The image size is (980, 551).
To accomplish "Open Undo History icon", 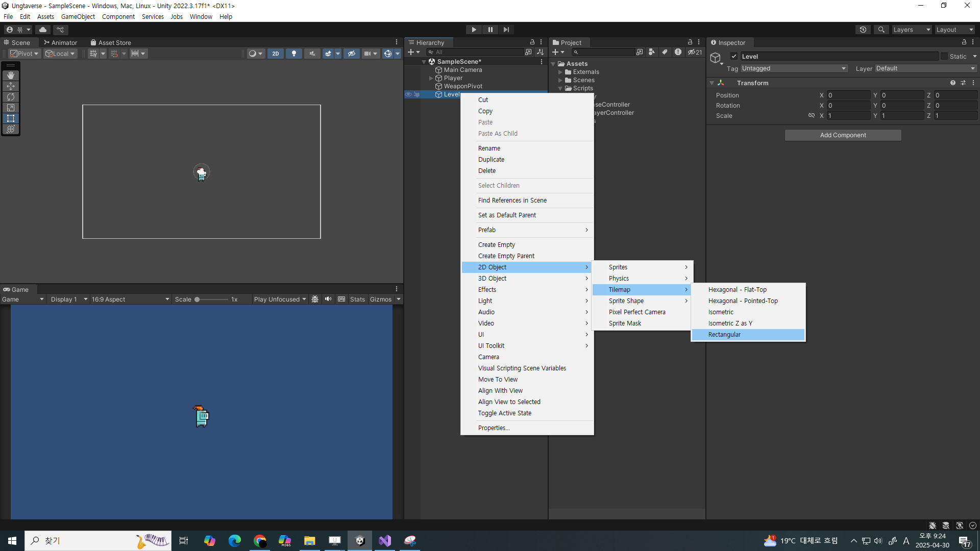I will [863, 30].
